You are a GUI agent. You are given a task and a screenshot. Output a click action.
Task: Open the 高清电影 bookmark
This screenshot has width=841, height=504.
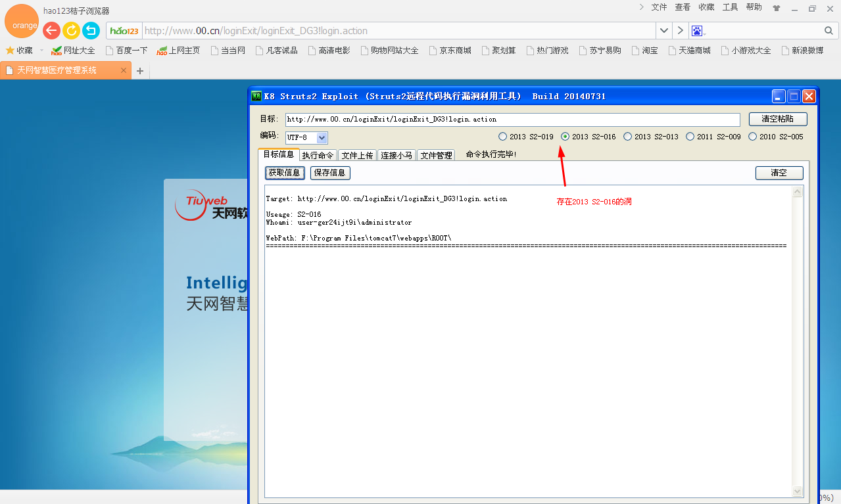[x=329, y=51]
